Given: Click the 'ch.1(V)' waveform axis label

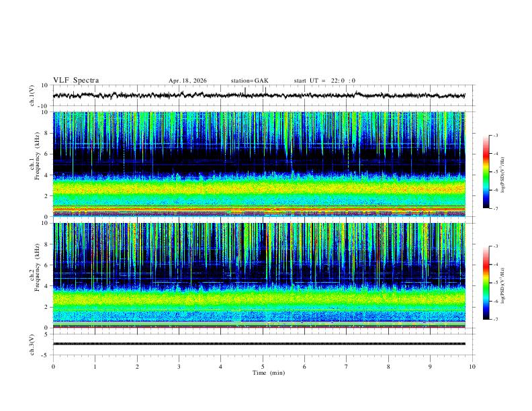Looking at the screenshot, I should [x=32, y=95].
